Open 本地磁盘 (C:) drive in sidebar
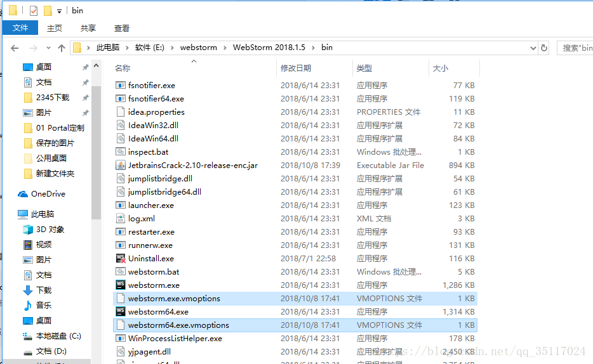 pyautogui.click(x=58, y=336)
